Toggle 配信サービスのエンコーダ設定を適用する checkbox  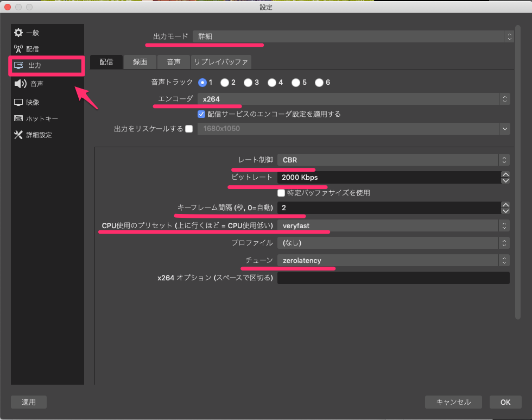coord(201,114)
